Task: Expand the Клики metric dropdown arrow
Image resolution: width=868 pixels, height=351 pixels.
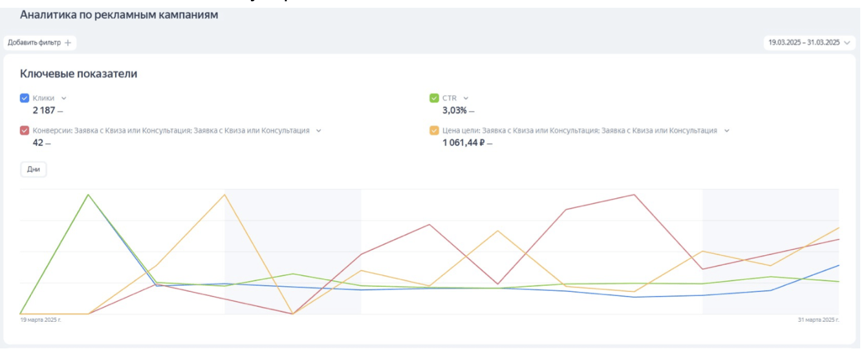Action: (63, 98)
